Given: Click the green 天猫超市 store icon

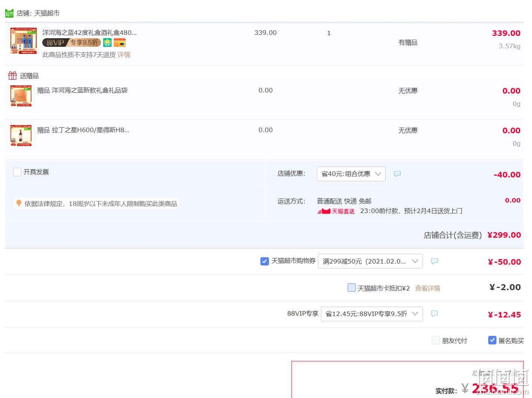Looking at the screenshot, I should click(9, 13).
